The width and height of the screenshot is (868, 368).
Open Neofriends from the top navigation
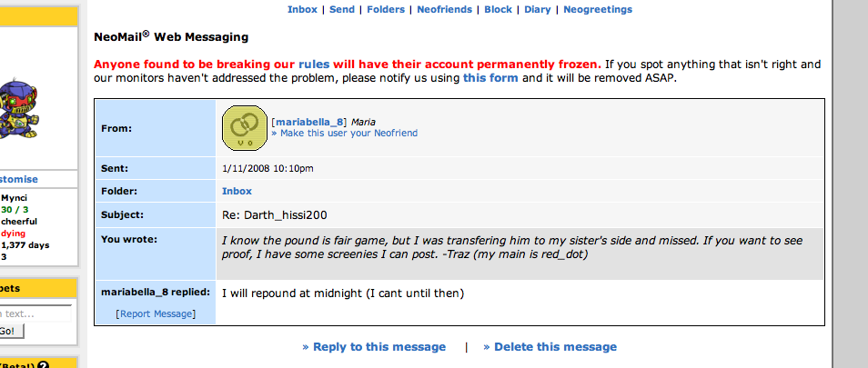point(444,10)
